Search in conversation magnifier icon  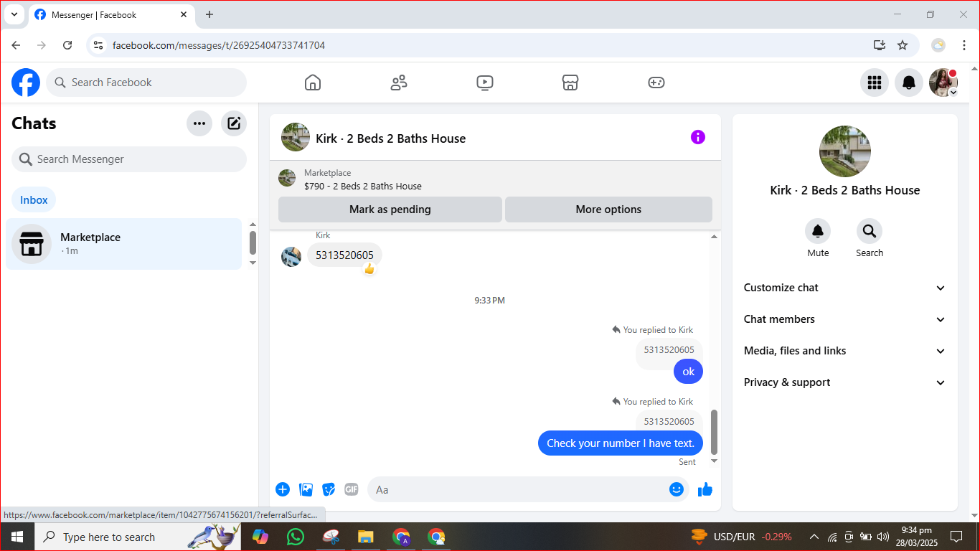pos(870,231)
